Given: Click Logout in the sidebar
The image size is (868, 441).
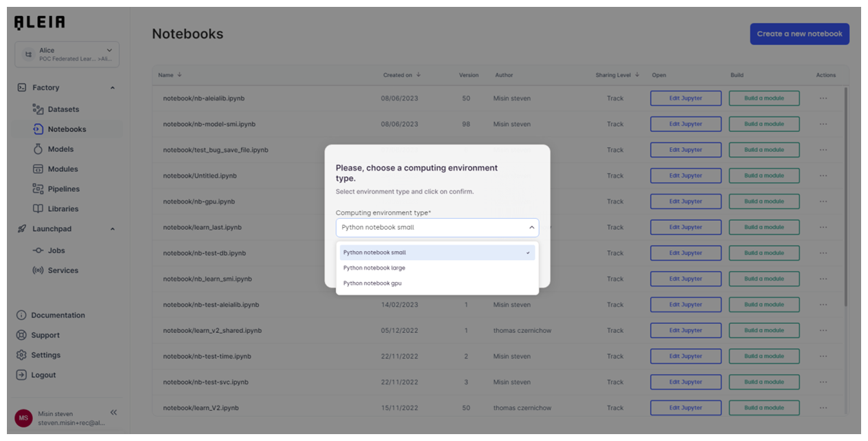Looking at the screenshot, I should [43, 376].
